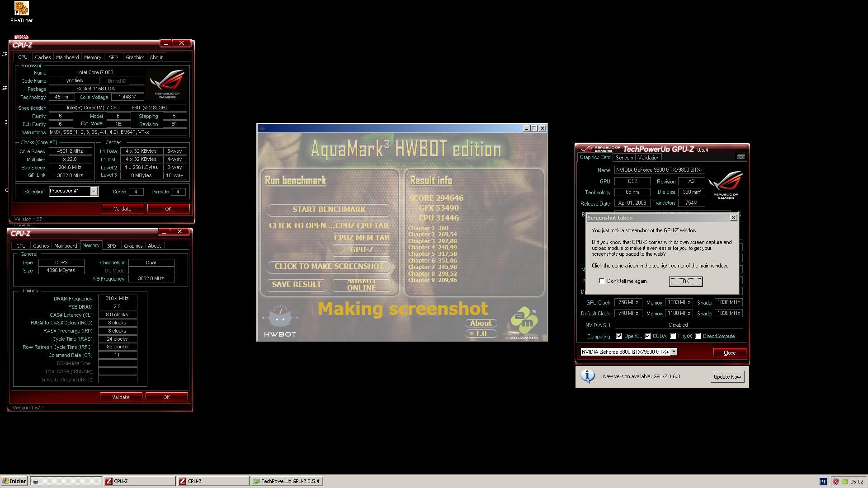Click the red shield tray icon
This screenshot has width=868, height=488.
[x=835, y=482]
